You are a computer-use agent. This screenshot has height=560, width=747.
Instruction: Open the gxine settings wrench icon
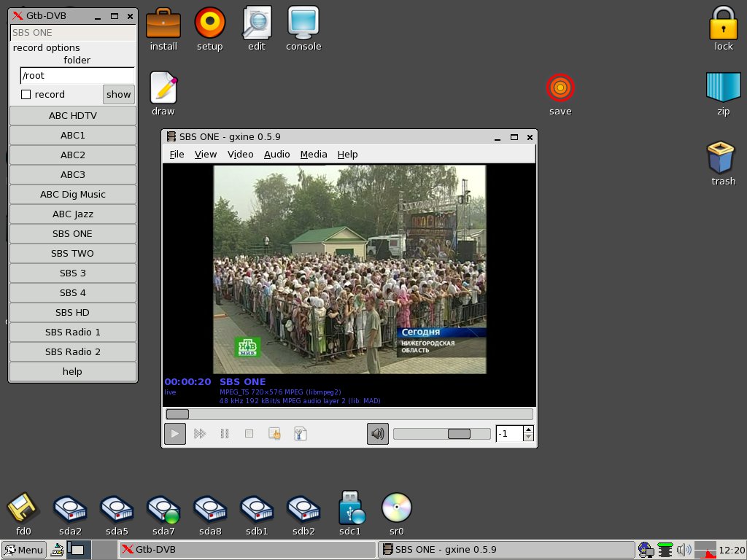coord(300,434)
